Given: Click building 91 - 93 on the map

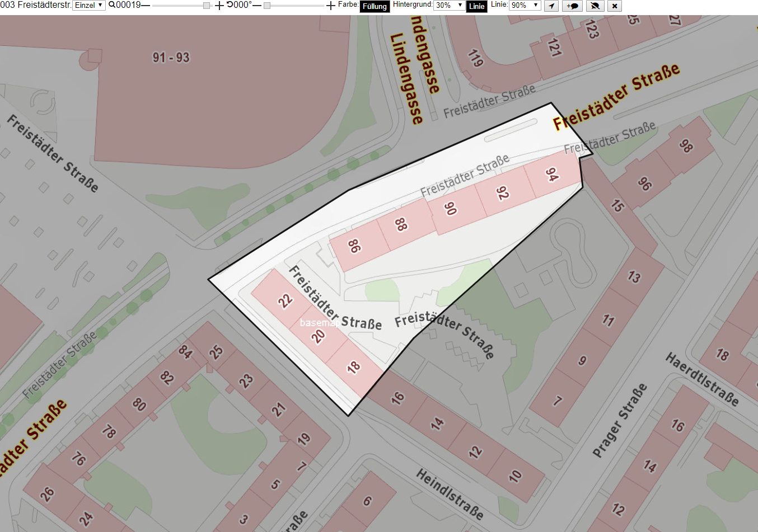Looking at the screenshot, I should (x=171, y=57).
